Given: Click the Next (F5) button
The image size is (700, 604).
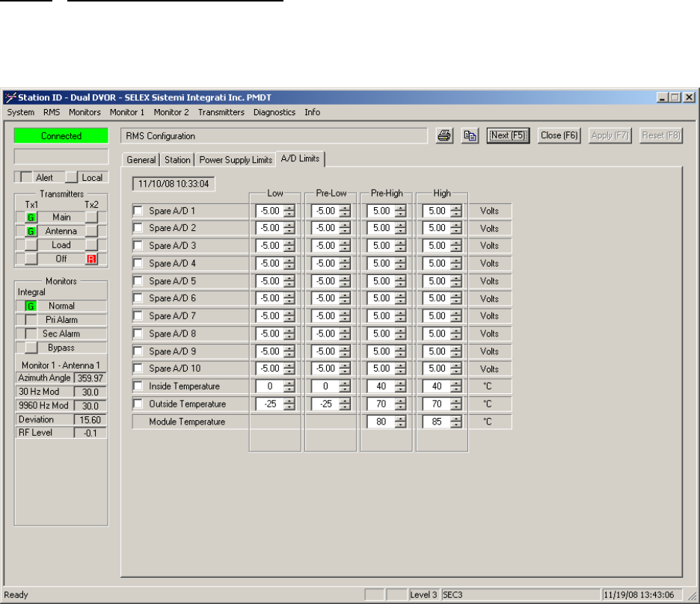Looking at the screenshot, I should click(x=508, y=135).
